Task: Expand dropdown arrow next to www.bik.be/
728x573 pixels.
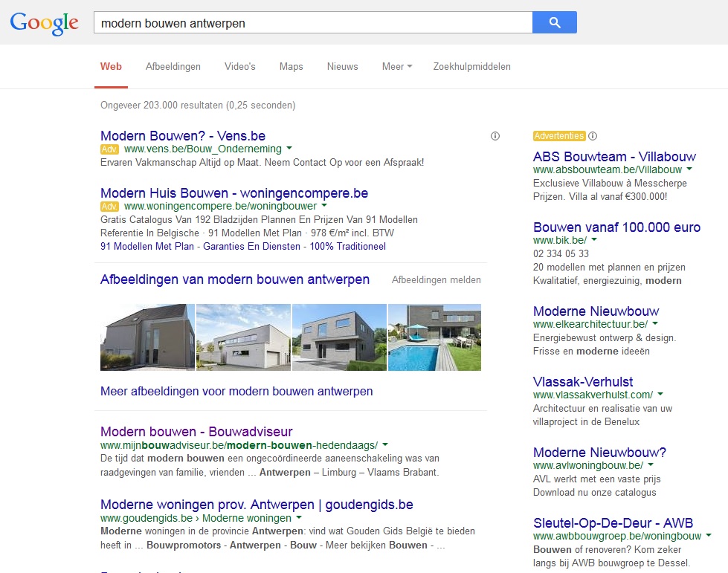Action: click(x=594, y=239)
